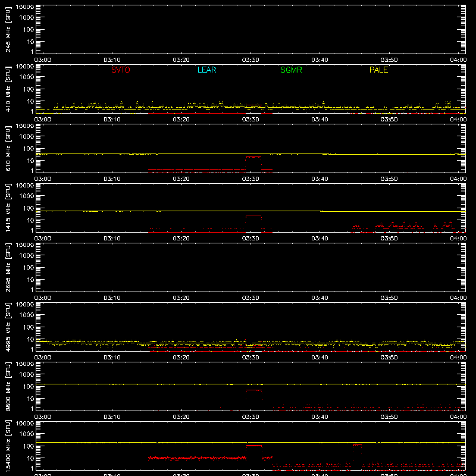Click 03:30 label under the 8800 MHz panel
The height and width of the screenshot is (476, 476).
pyautogui.click(x=250, y=417)
